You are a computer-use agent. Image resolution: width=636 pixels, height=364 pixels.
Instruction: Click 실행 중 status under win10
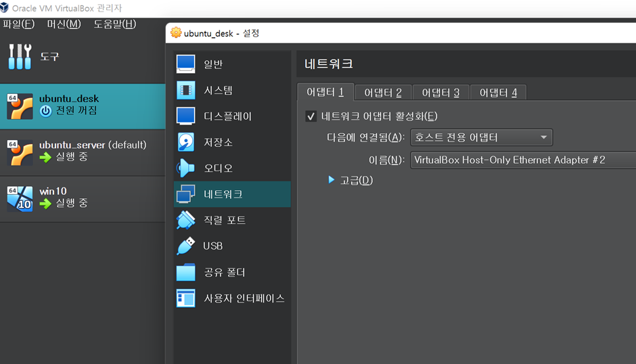[x=72, y=203]
